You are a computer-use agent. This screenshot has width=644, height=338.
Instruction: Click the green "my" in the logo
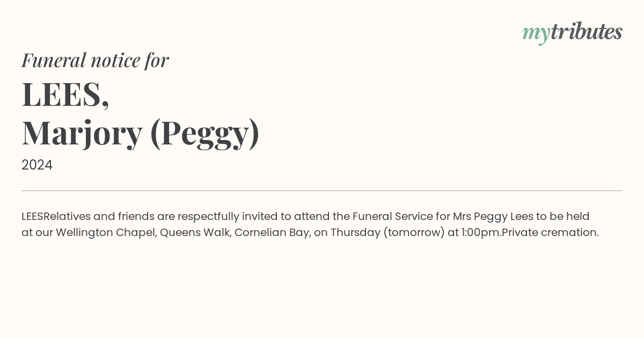coord(536,34)
